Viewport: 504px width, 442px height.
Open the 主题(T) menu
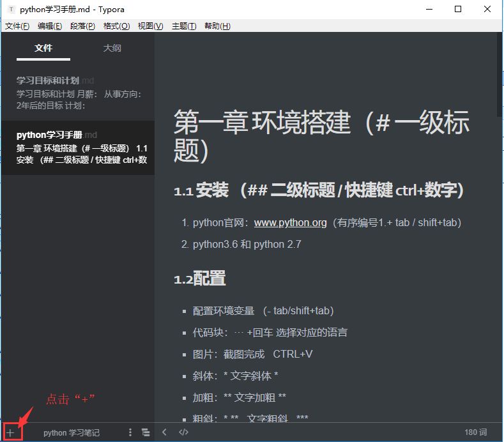click(x=184, y=26)
